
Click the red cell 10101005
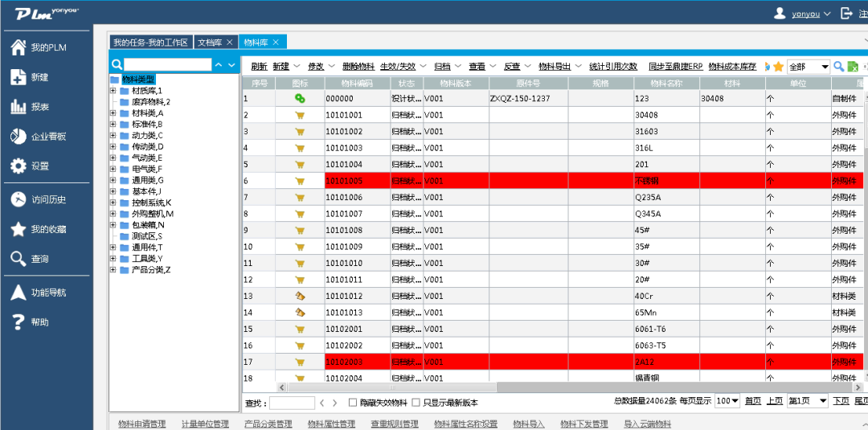click(x=357, y=181)
